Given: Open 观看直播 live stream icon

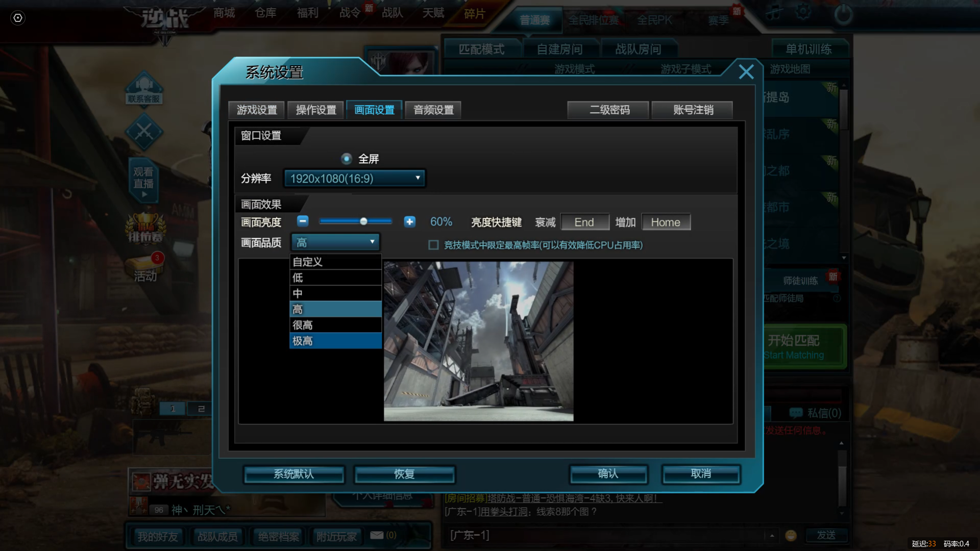Looking at the screenshot, I should tap(143, 180).
